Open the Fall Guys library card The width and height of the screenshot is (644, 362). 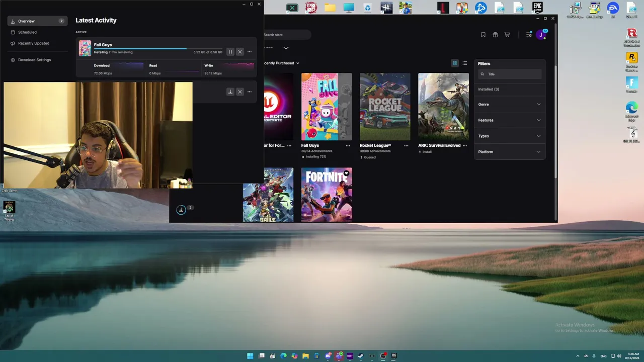(327, 107)
